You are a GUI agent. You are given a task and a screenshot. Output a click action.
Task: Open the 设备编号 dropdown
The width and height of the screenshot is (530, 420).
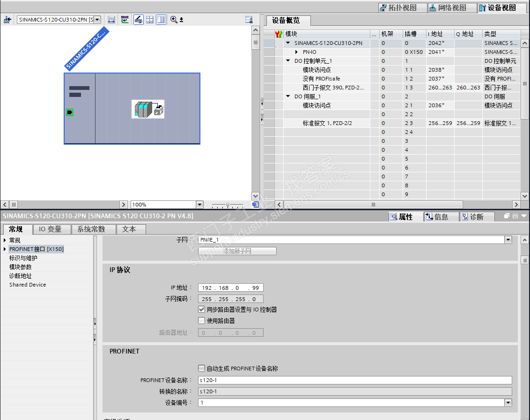click(x=508, y=402)
